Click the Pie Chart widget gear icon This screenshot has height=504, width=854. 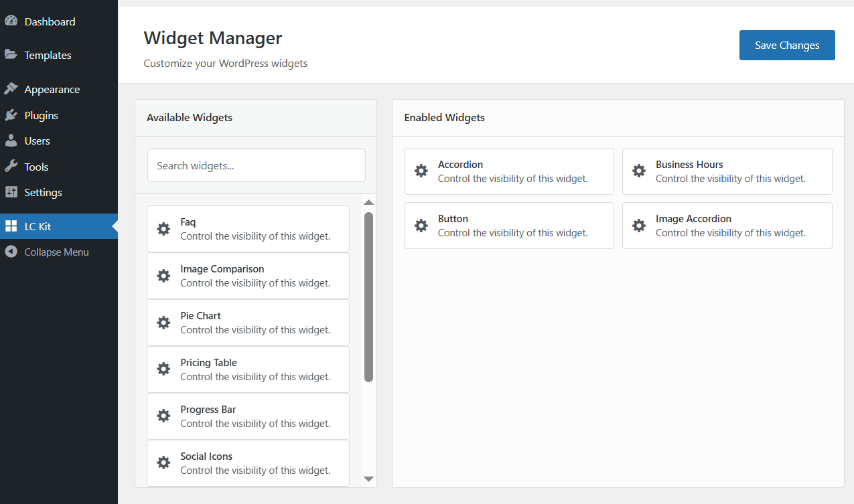(x=163, y=323)
